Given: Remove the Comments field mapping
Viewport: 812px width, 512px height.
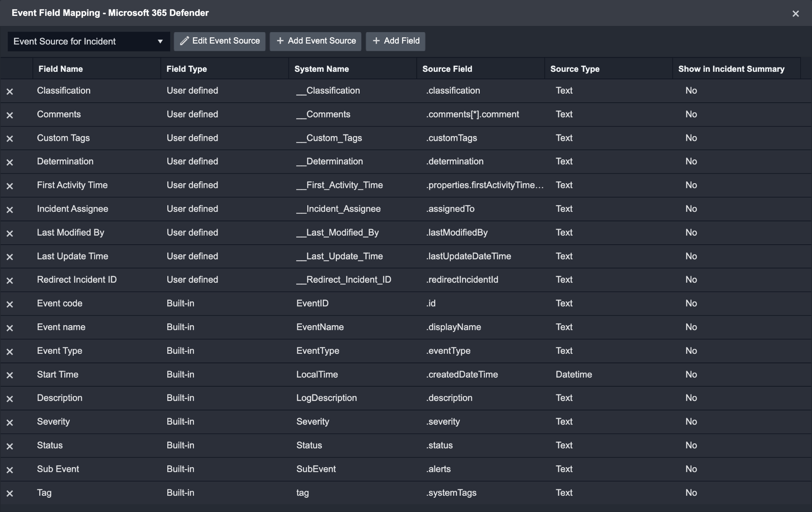Looking at the screenshot, I should point(10,115).
